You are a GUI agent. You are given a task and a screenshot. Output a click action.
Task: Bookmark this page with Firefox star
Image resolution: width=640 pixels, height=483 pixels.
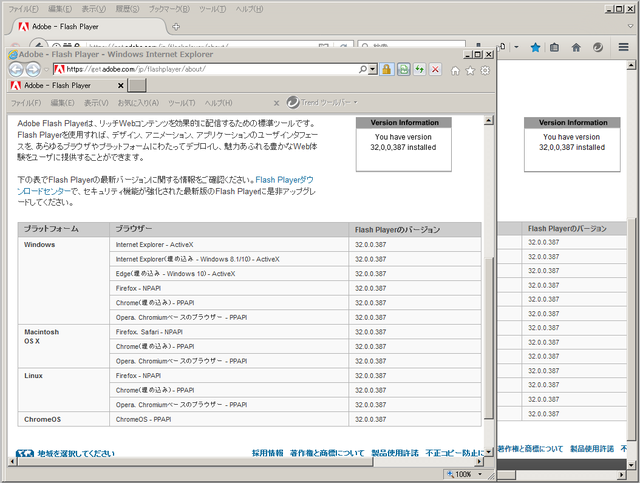coord(535,47)
